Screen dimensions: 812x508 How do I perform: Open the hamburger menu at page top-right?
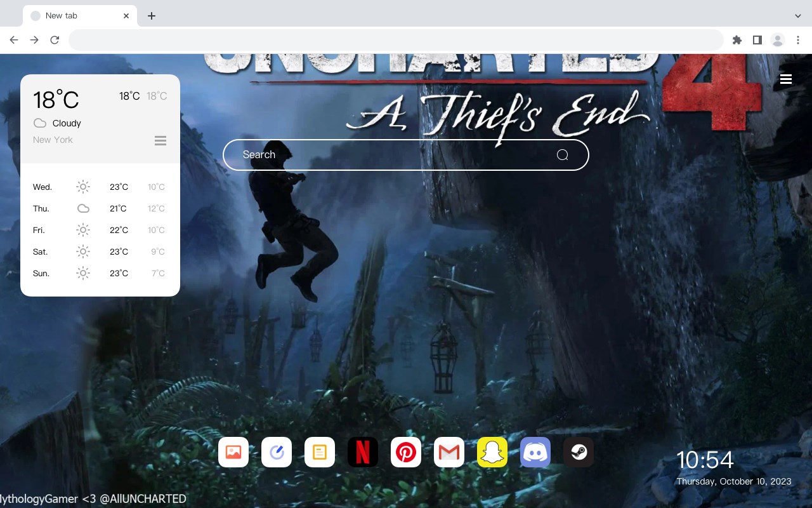pos(786,79)
